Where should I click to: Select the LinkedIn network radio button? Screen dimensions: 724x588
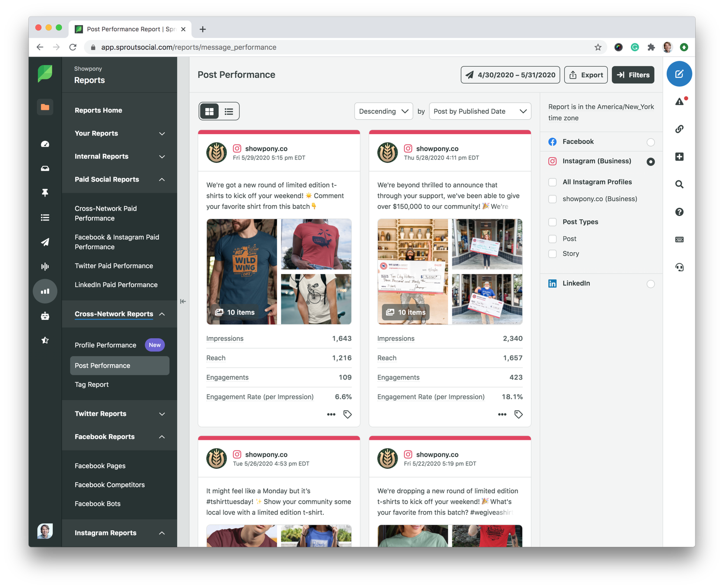coord(651,284)
